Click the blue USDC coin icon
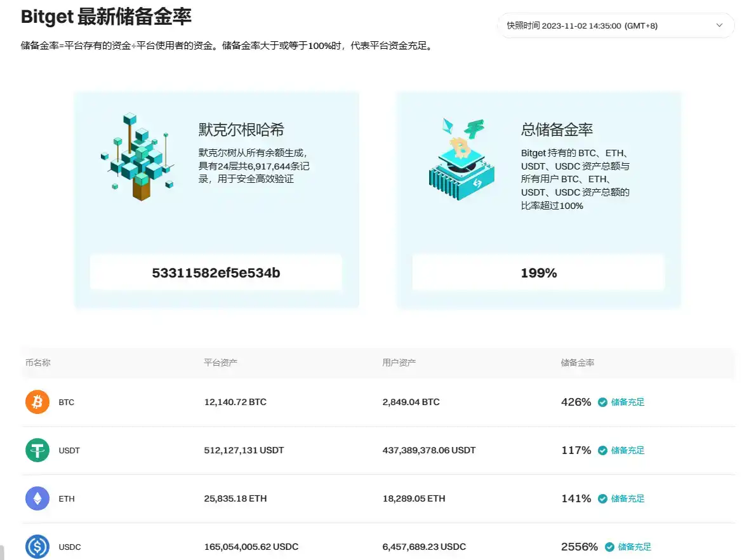Viewport: 749px width, 560px height. pyautogui.click(x=37, y=547)
